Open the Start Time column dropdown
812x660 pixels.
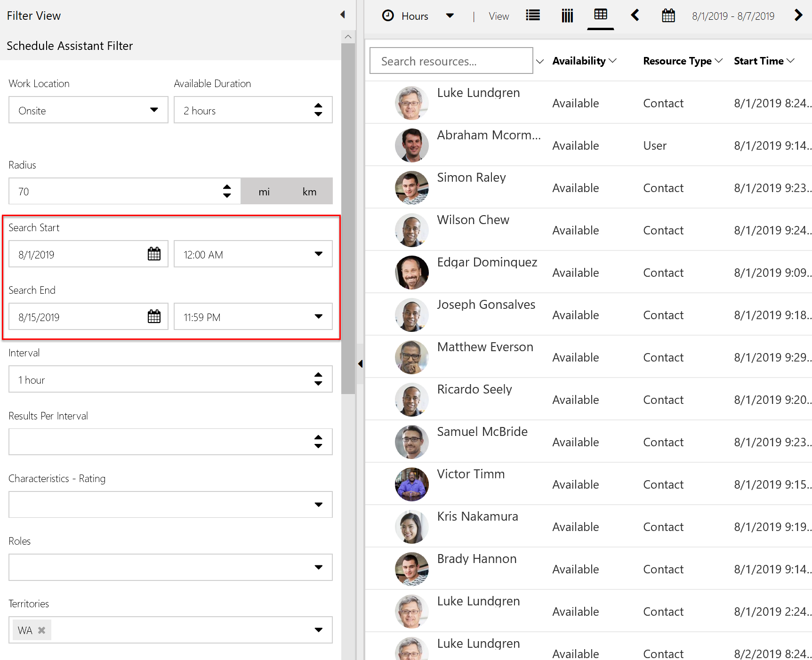(790, 61)
